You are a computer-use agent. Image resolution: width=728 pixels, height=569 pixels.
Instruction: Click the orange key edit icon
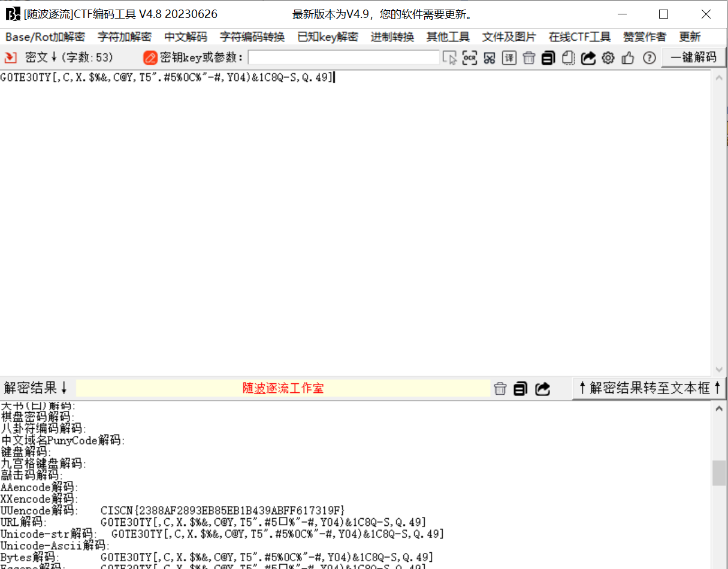[x=150, y=57]
